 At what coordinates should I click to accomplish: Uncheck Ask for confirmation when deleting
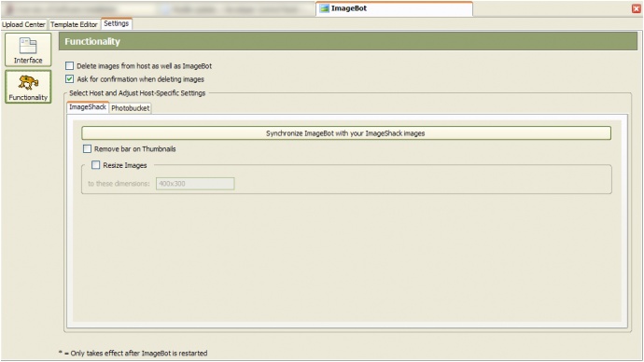(x=70, y=78)
